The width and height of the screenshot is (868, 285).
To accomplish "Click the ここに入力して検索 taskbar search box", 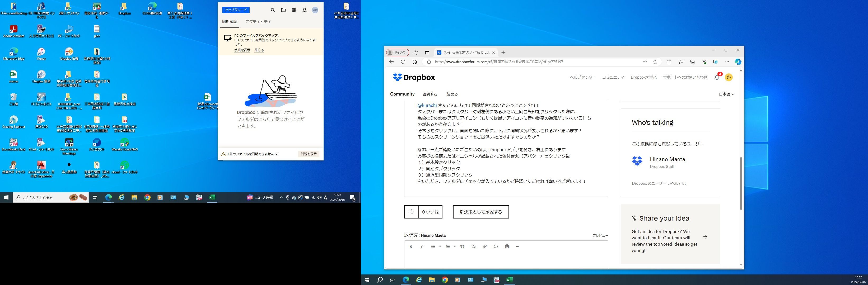I will (x=50, y=197).
